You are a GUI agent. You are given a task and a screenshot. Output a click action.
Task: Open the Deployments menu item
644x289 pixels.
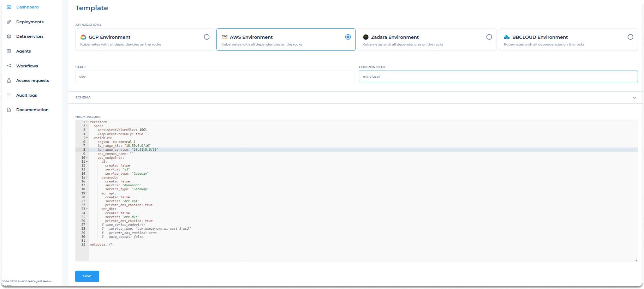(x=30, y=22)
